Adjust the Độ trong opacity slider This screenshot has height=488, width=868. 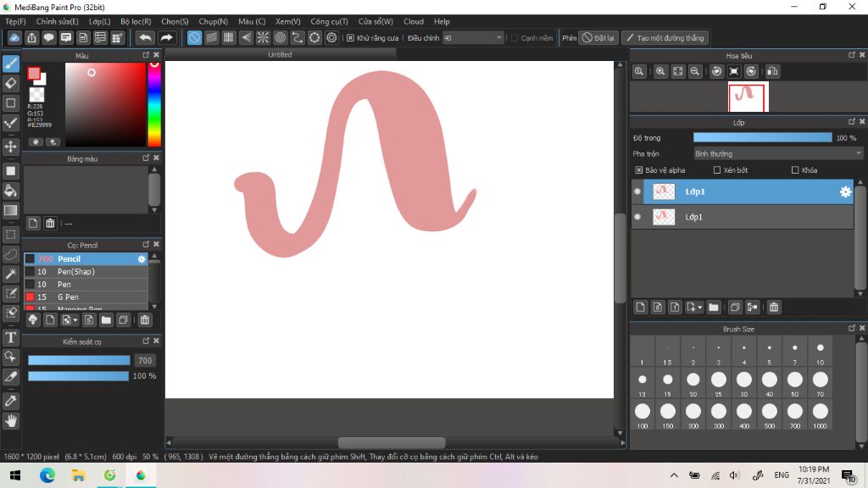point(762,138)
